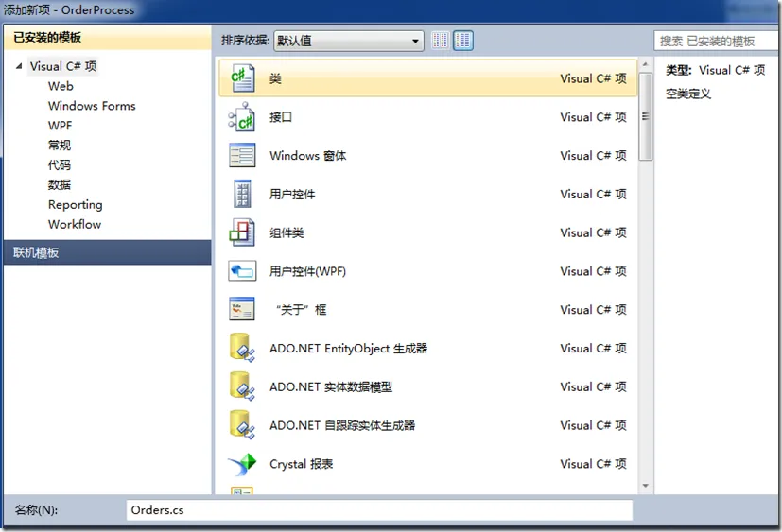
Task: Click the 用户控件(WPF) name text
Action: (x=307, y=271)
